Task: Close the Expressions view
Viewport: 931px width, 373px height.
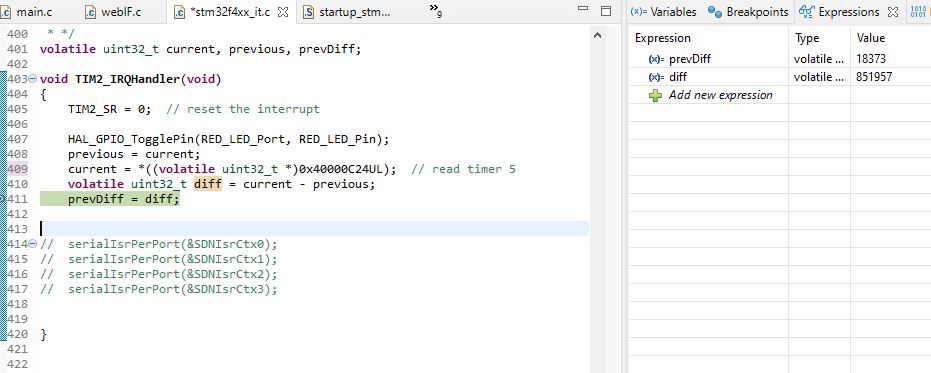Action: 892,12
